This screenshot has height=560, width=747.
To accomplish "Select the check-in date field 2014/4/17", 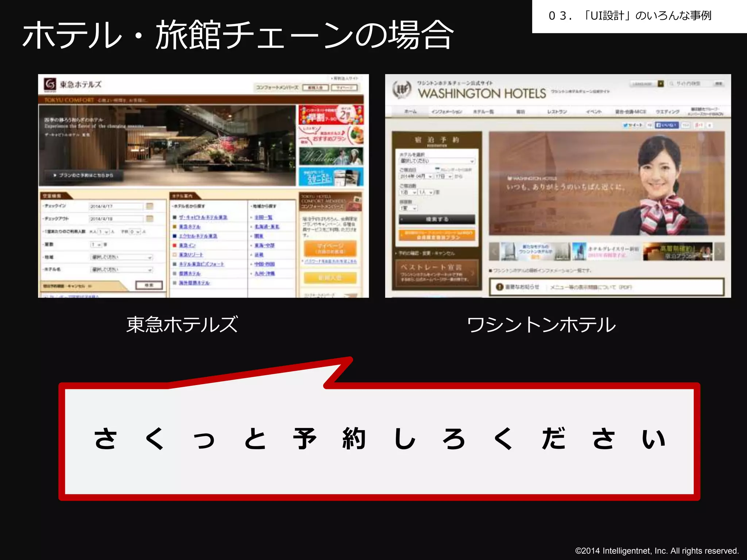I will tap(116, 206).
